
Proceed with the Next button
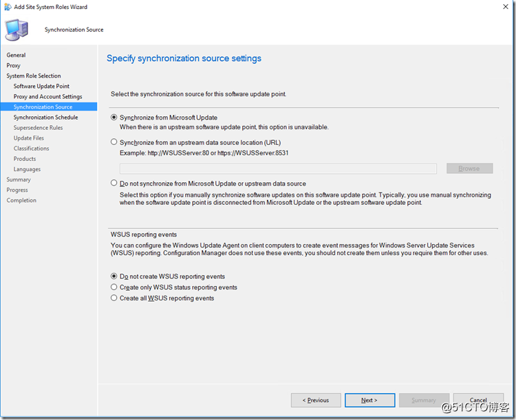click(x=370, y=400)
